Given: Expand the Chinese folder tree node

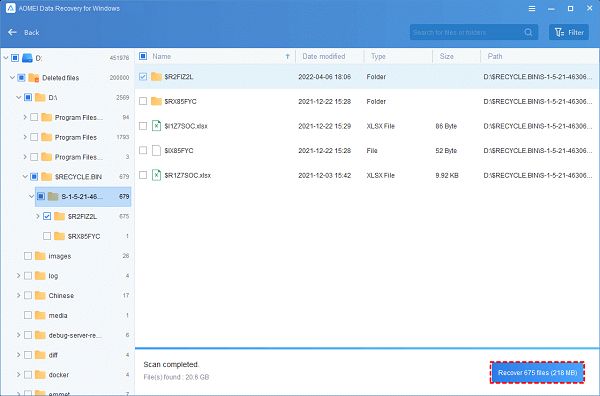Looking at the screenshot, I should [18, 295].
